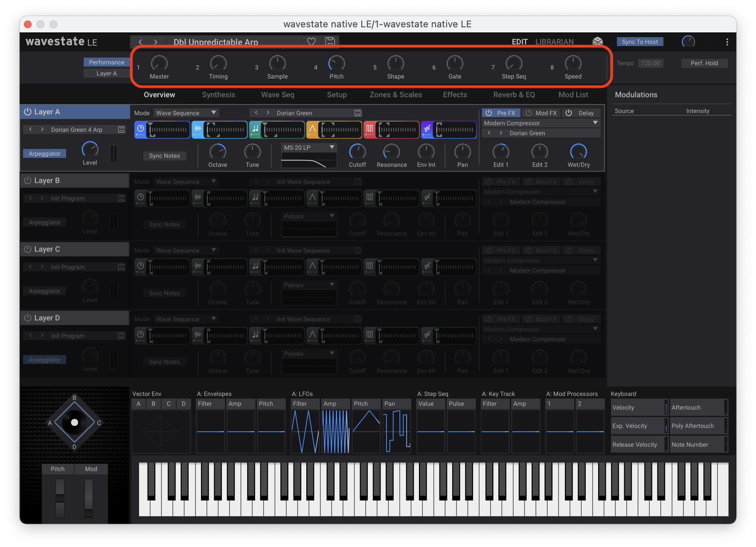This screenshot has height=547, width=756.
Task: Open the Reverb & EQ tab
Action: pyautogui.click(x=514, y=95)
